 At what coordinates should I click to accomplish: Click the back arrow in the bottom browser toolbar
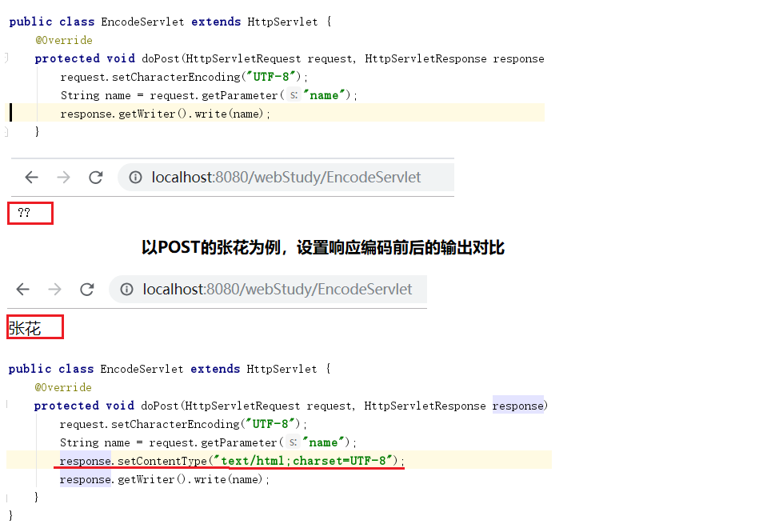tap(22, 289)
